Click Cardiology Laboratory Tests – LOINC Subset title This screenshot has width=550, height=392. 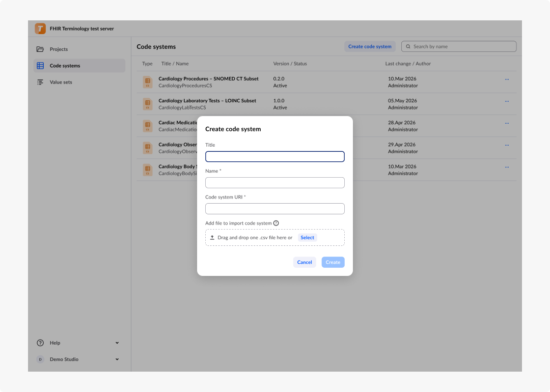[x=207, y=101]
